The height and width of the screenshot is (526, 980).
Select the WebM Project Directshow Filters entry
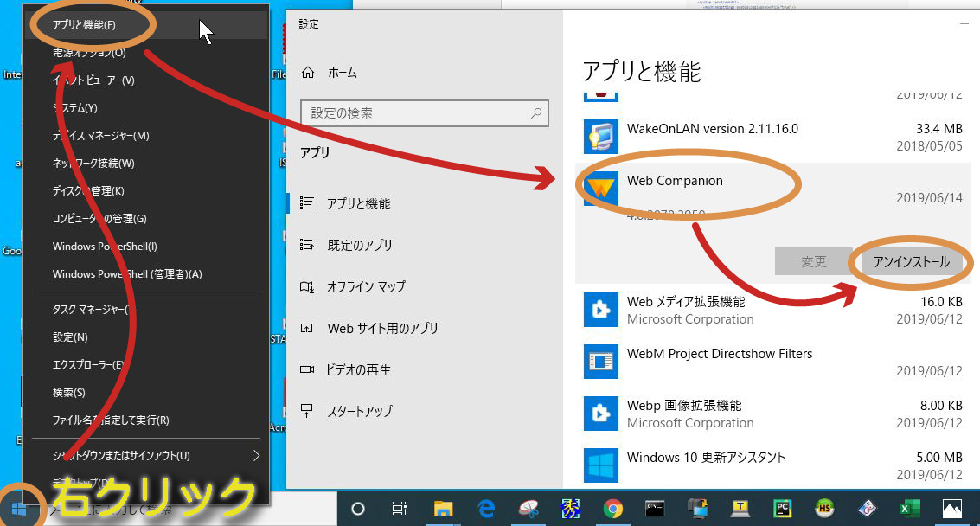click(x=720, y=353)
